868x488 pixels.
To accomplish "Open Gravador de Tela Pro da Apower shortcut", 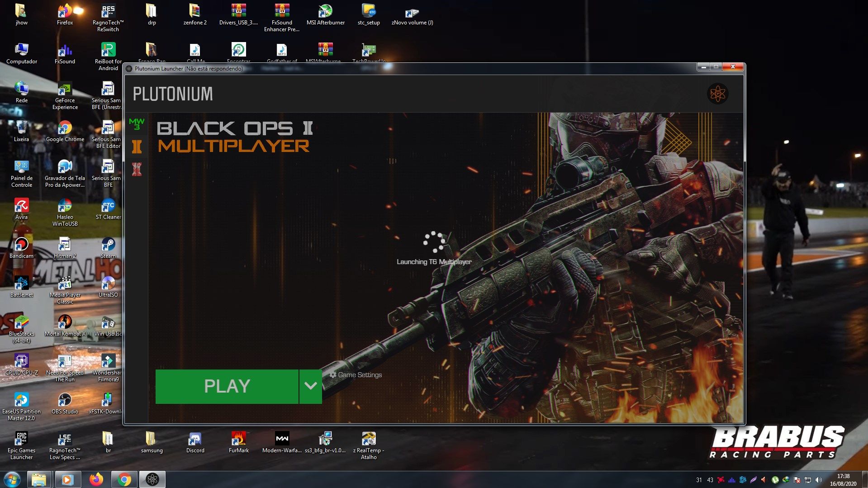I will (65, 174).
